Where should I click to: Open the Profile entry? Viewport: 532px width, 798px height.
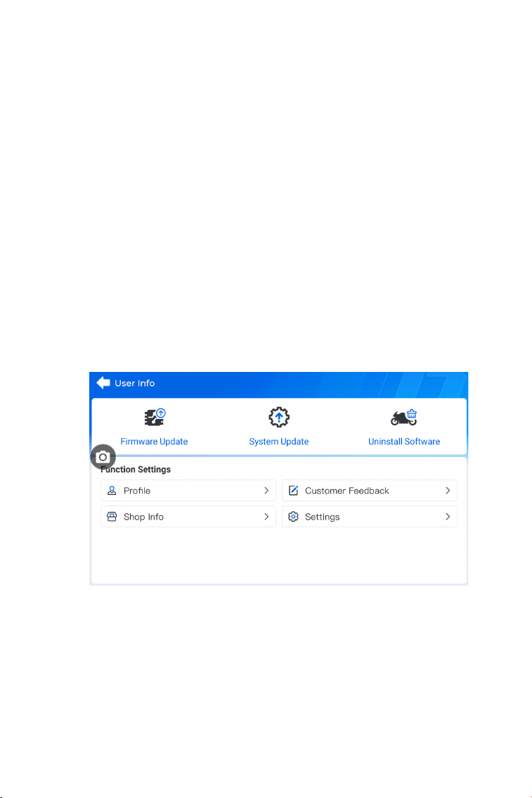pos(188,491)
